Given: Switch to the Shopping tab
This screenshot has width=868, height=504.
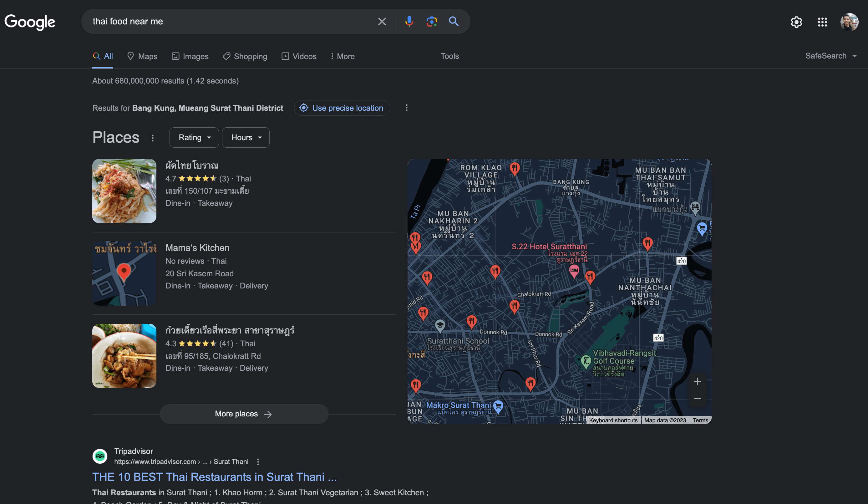Looking at the screenshot, I should tap(245, 56).
